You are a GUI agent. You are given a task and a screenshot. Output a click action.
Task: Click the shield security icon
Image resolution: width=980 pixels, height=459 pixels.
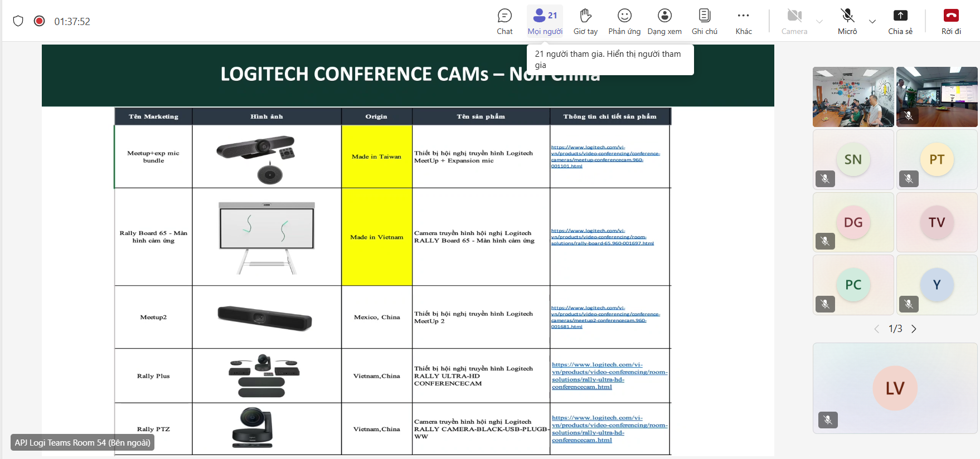[18, 21]
